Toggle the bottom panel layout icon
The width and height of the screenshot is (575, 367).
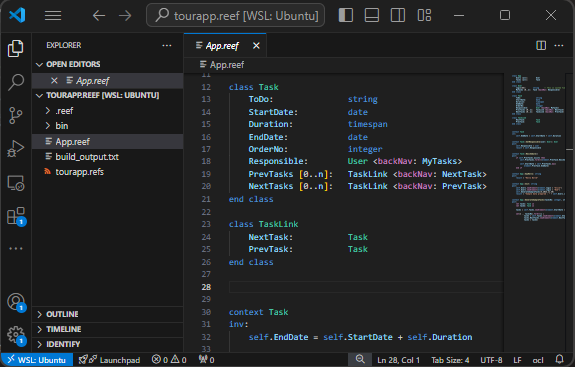pyautogui.click(x=372, y=15)
